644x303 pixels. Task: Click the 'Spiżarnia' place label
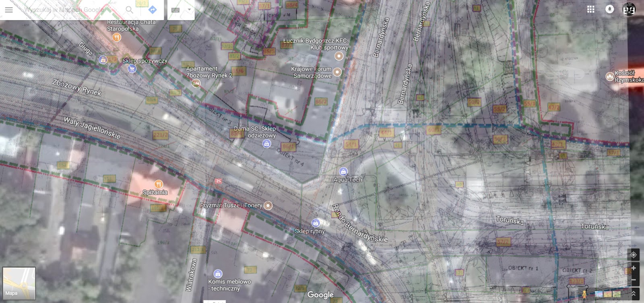tap(155, 192)
